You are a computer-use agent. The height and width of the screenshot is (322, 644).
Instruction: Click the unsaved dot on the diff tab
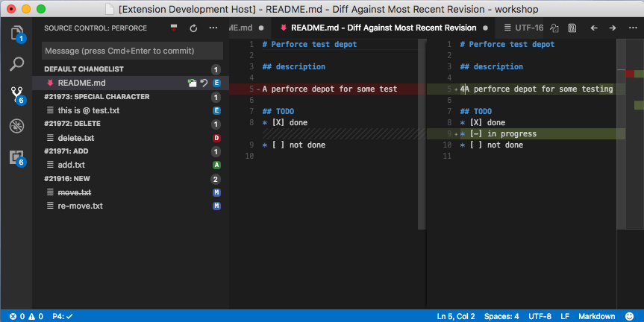(x=486, y=28)
